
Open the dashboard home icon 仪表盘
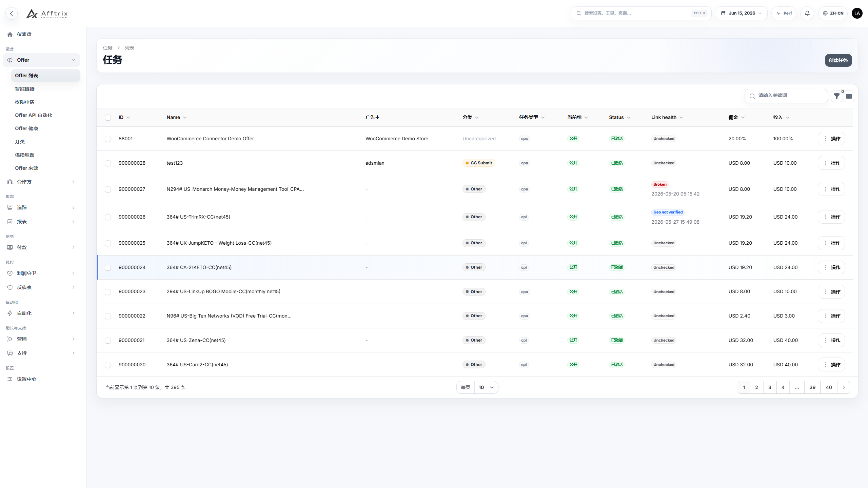click(10, 34)
